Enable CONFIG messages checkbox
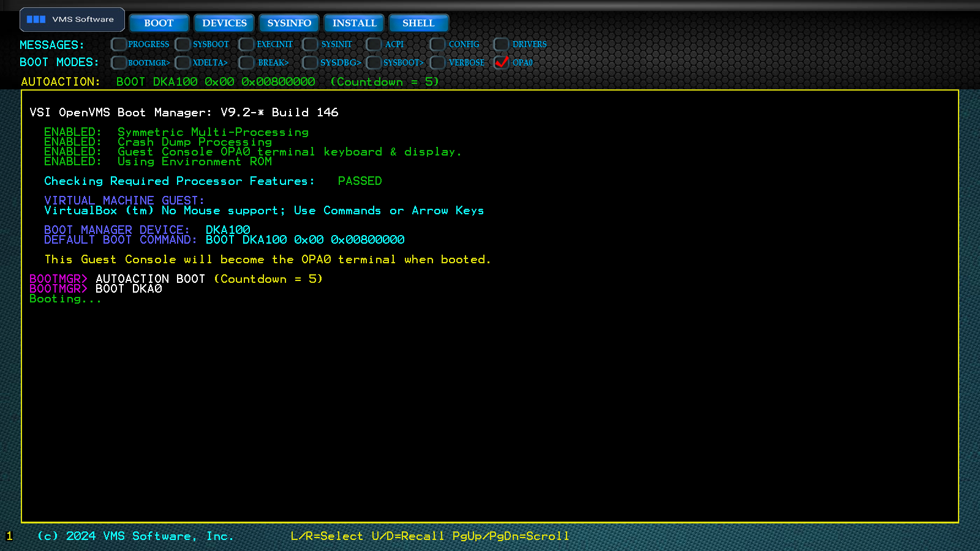Screen dimensions: 980x551 437,45
